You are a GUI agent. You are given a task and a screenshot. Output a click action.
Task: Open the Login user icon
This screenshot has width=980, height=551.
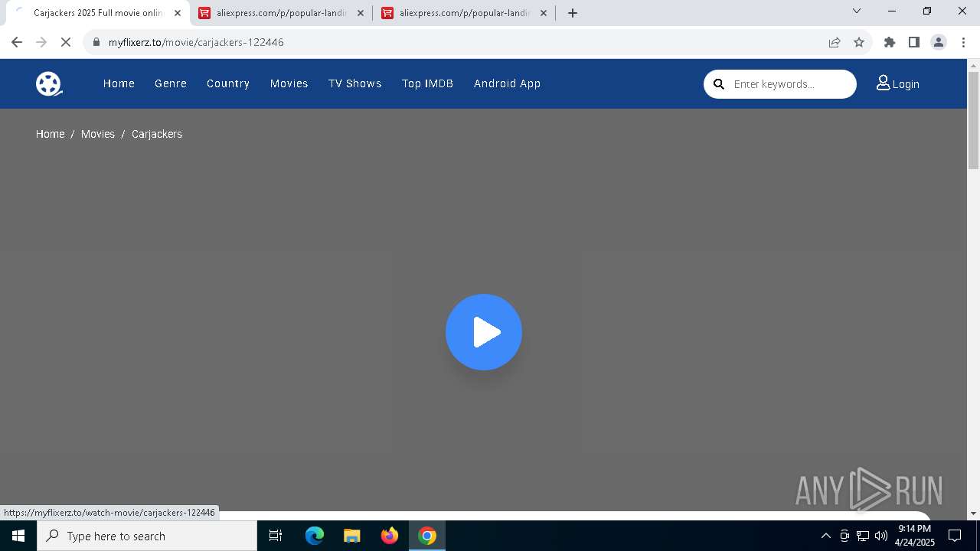coord(883,83)
